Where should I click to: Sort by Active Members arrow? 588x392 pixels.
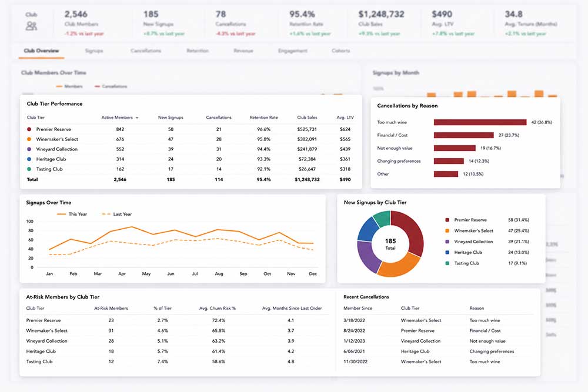coord(137,118)
